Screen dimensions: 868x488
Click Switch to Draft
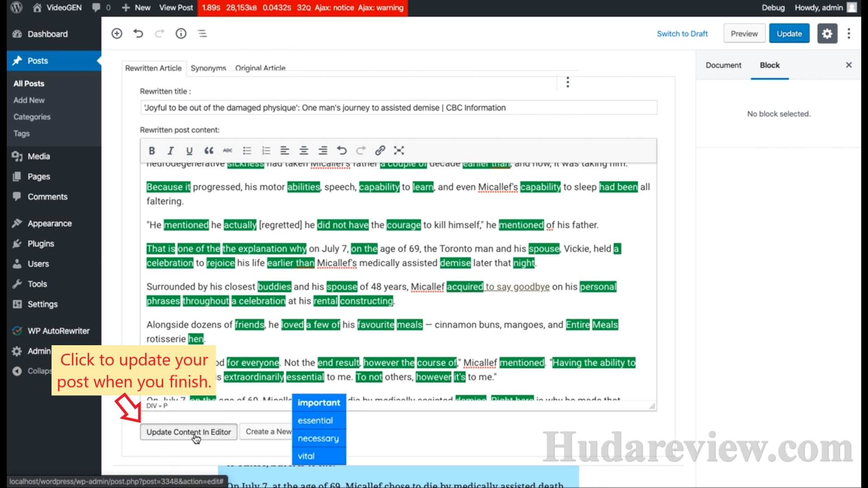pos(682,33)
